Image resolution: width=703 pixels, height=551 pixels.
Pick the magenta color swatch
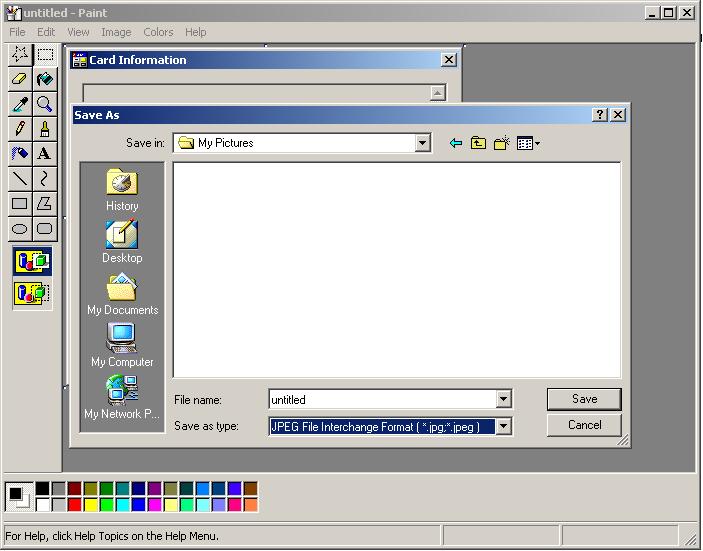[155, 505]
